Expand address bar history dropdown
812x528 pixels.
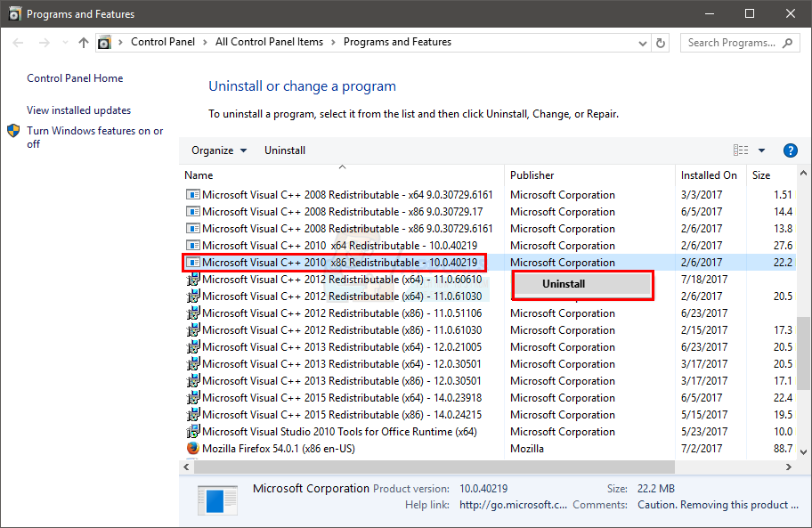(642, 44)
